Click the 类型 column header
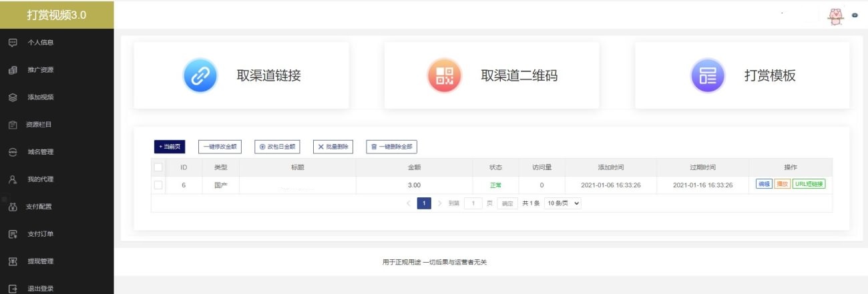 220,167
